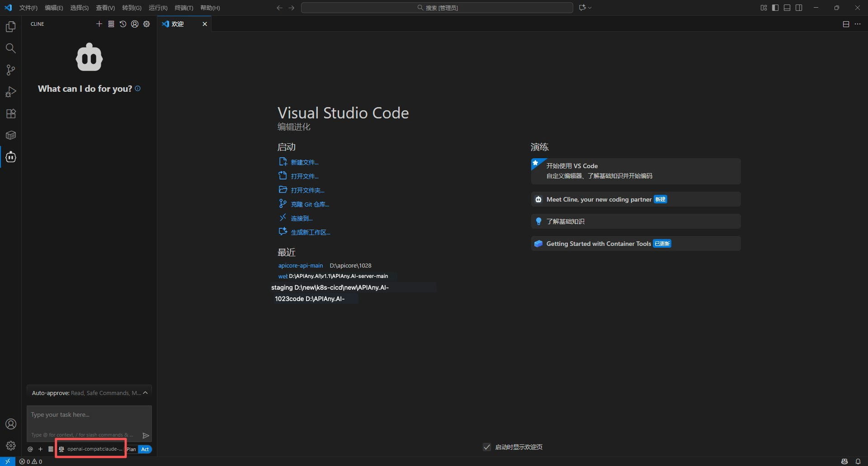The height and width of the screenshot is (466, 868).
Task: Open Meet Cline, your new coding partner walkthrough
Action: (x=636, y=199)
